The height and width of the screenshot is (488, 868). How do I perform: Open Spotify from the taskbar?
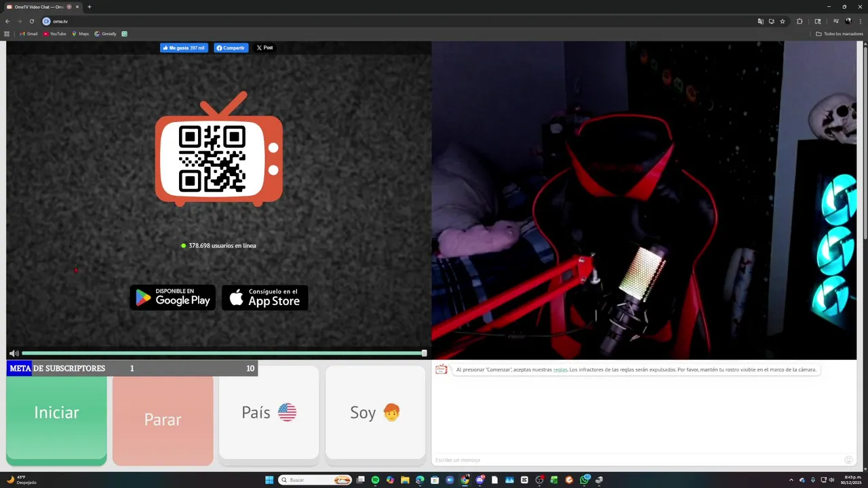click(376, 480)
